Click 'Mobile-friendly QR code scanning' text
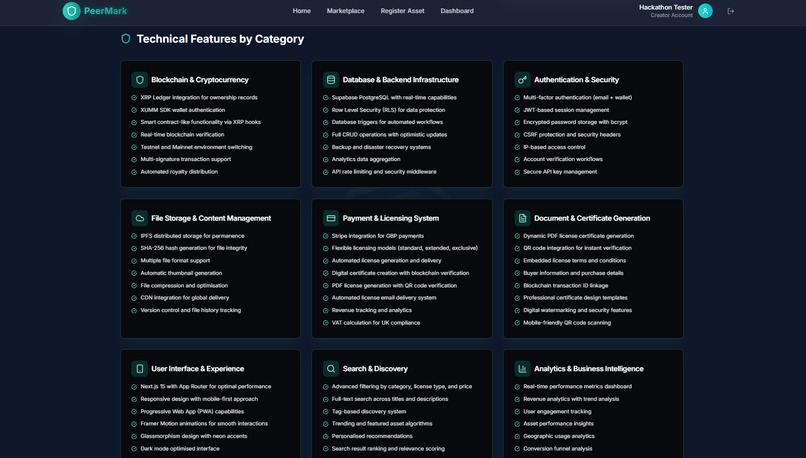Image resolution: width=806 pixels, height=458 pixels. point(567,323)
